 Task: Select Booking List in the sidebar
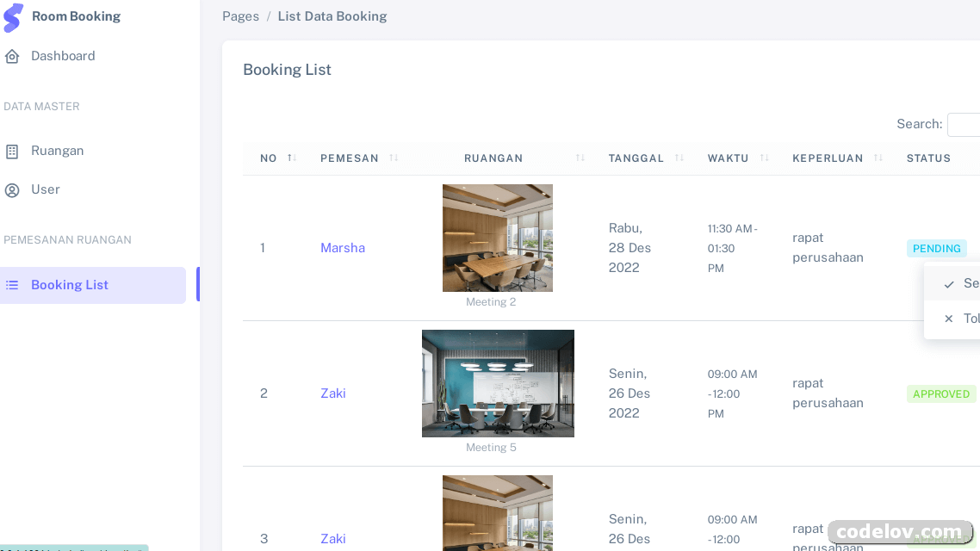(x=92, y=285)
